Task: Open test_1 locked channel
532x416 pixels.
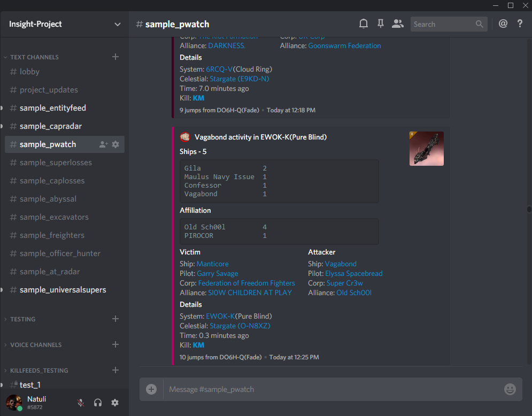Action: coord(65,385)
